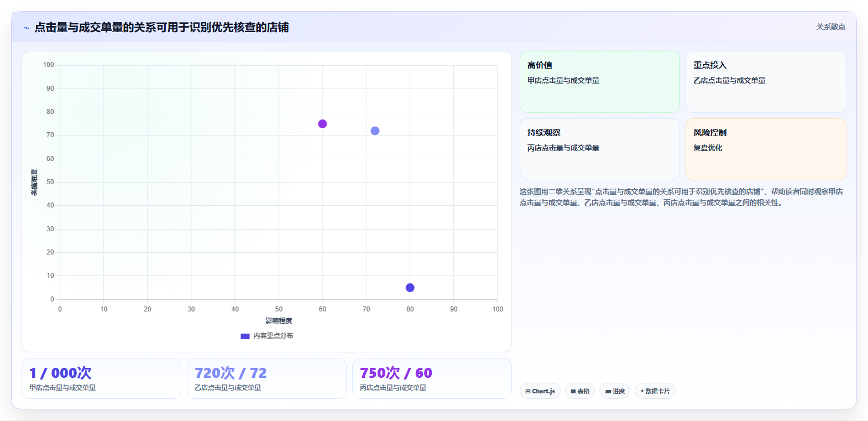Click the 1 / 000次 stat value
Image resolution: width=868 pixels, height=421 pixels.
coord(60,373)
